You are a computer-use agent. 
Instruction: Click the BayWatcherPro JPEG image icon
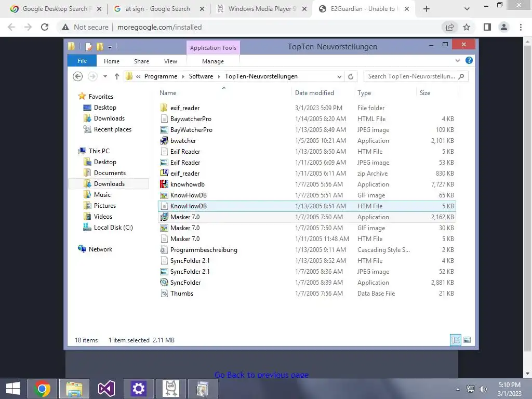pyautogui.click(x=164, y=129)
